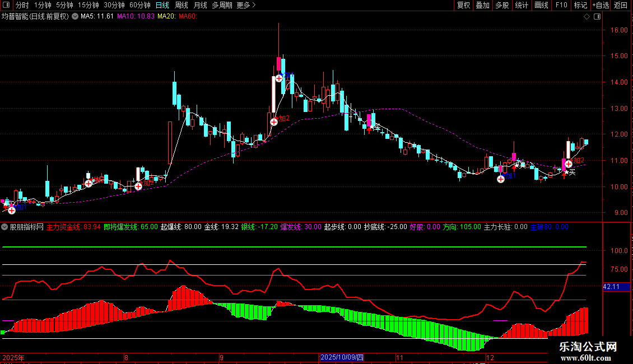This screenshot has width=633, height=364.
Task: Switch to the 分时 intraday tab
Action: [22, 5]
